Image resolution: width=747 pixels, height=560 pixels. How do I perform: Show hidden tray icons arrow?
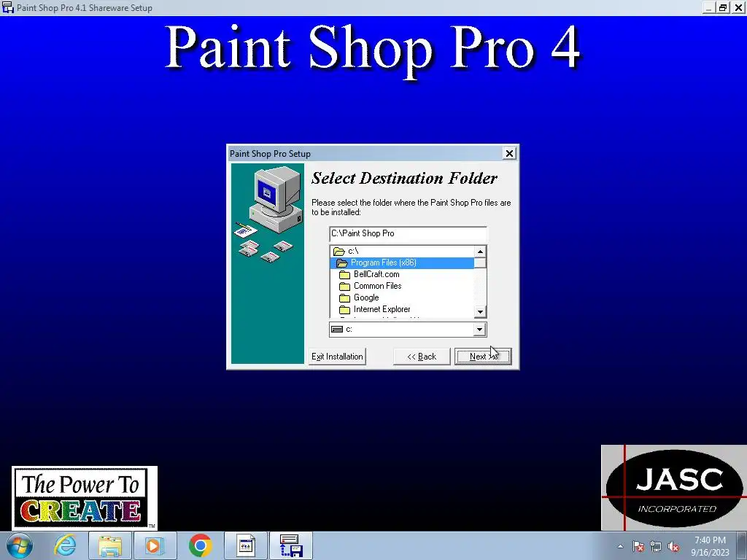pyautogui.click(x=620, y=546)
